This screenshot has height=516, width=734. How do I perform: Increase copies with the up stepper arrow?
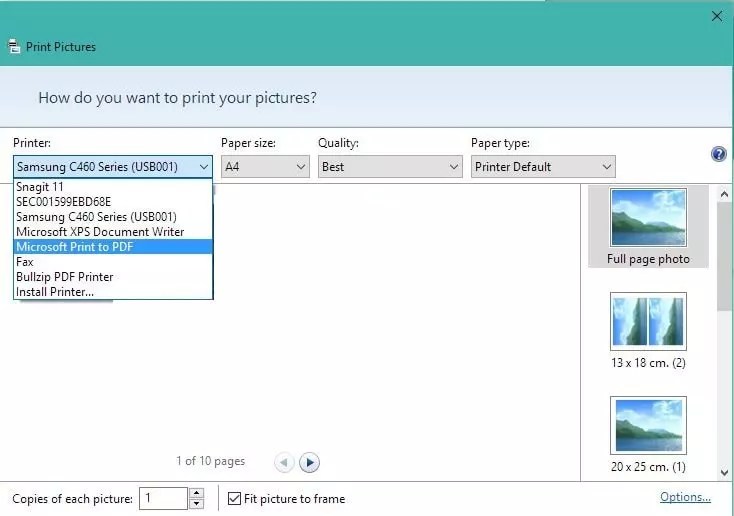pyautogui.click(x=197, y=493)
